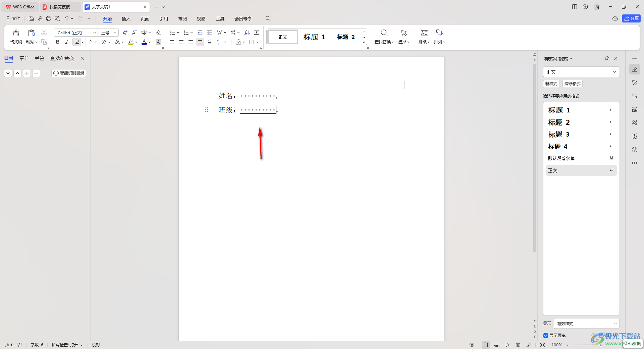Open Find and Replace (查找替换)
This screenshot has width=644, height=349.
(x=384, y=36)
